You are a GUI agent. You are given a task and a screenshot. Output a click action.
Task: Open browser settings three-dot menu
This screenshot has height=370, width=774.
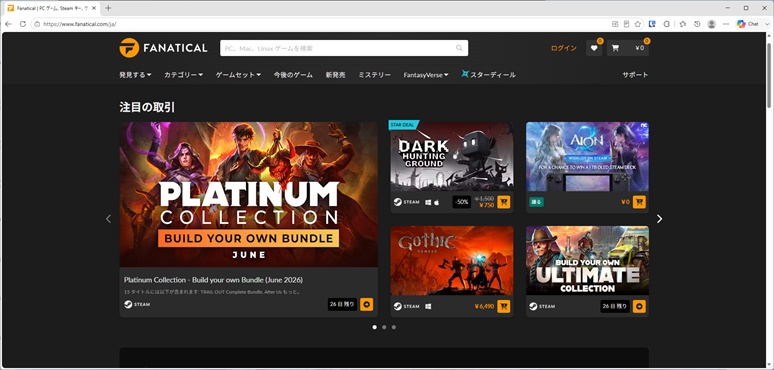point(726,24)
